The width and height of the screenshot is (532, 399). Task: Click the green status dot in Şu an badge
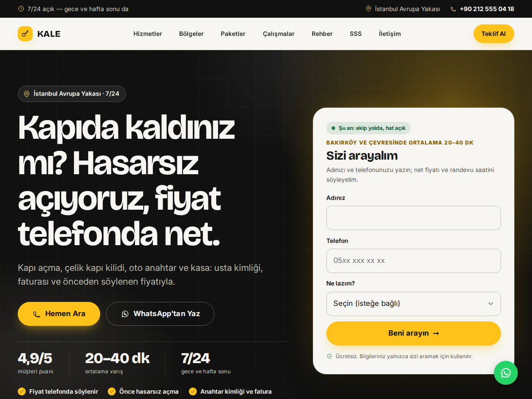[333, 128]
